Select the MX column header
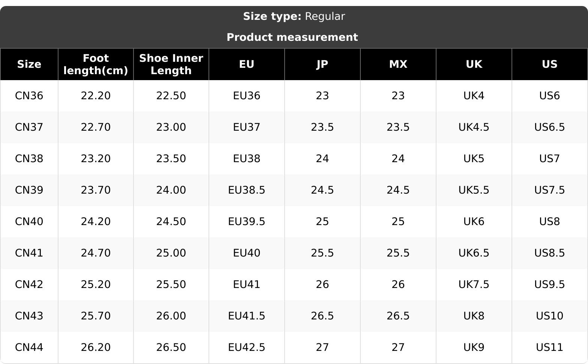This screenshot has height=364, width=588. pyautogui.click(x=398, y=64)
